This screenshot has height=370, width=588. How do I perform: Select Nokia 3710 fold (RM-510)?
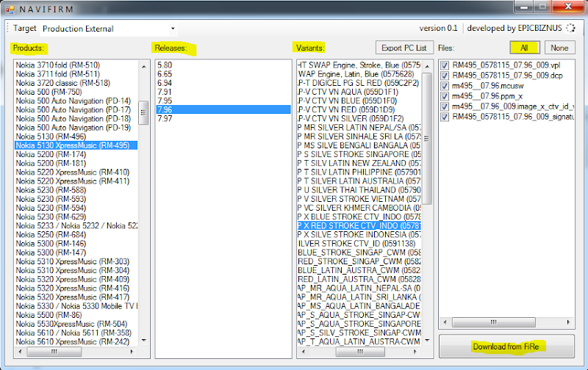tap(76, 65)
